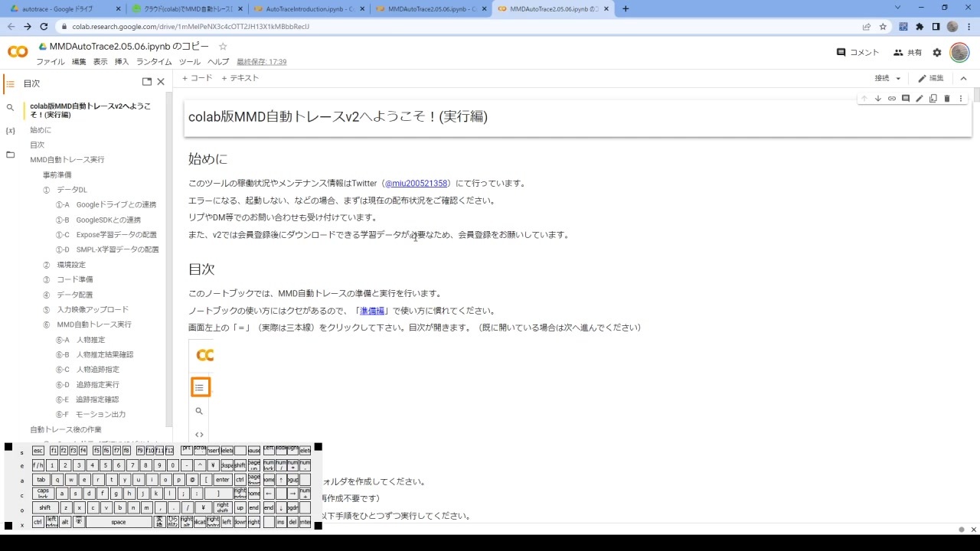Close the 目次 sidebar pane
Viewport: 980px width, 551px height.
tap(161, 82)
